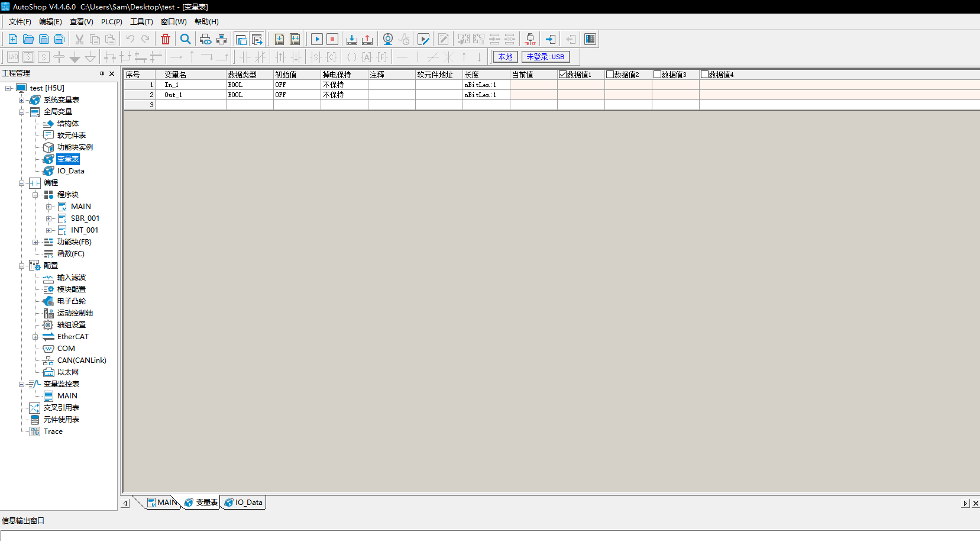The width and height of the screenshot is (980, 541).
Task: Click the blue login arrow icon
Action: 551,39
